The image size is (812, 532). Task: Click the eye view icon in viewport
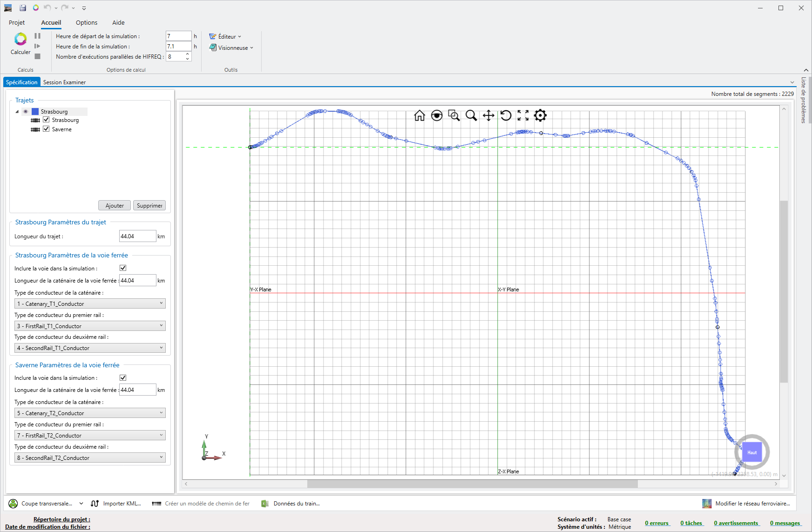point(437,115)
